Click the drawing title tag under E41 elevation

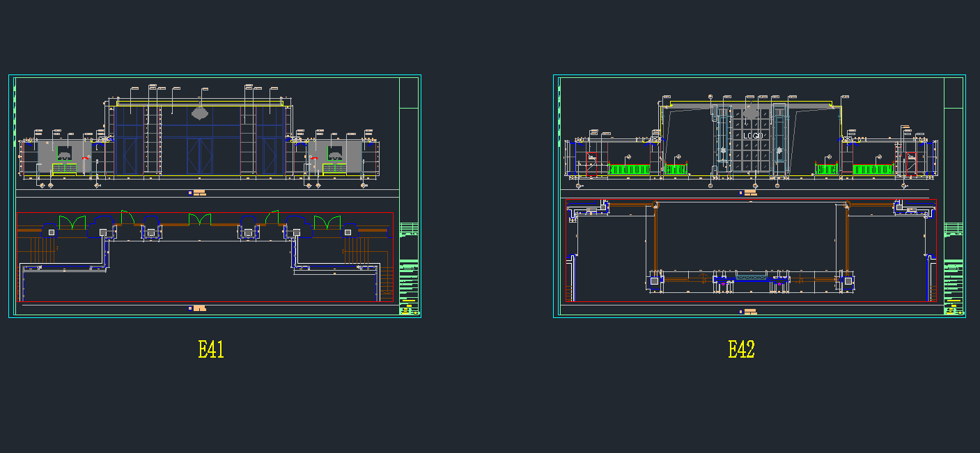click(x=199, y=193)
